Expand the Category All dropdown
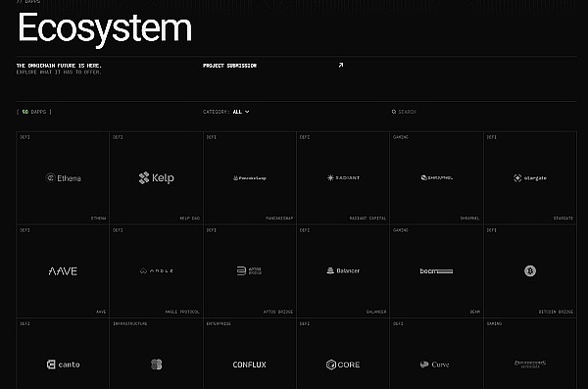The height and width of the screenshot is (389, 588). tap(226, 112)
